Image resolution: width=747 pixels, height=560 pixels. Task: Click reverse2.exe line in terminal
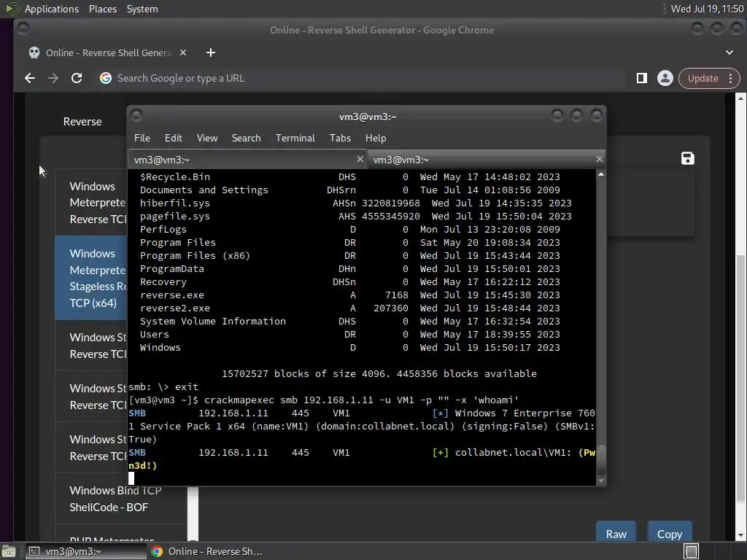(349, 308)
